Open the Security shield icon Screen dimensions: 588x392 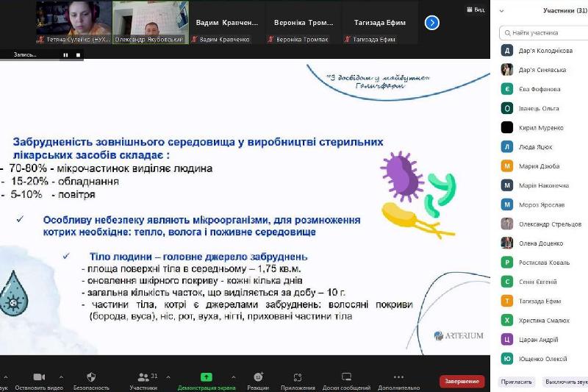pyautogui.click(x=91, y=377)
